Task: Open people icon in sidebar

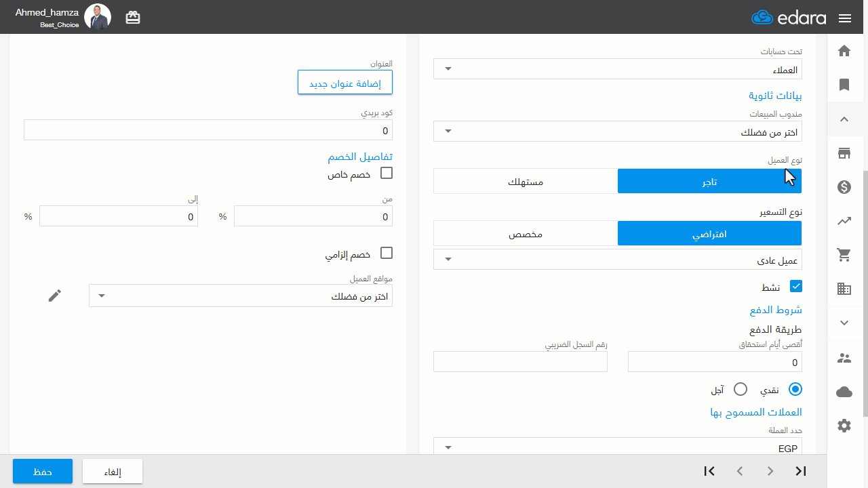Action: pos(844,358)
